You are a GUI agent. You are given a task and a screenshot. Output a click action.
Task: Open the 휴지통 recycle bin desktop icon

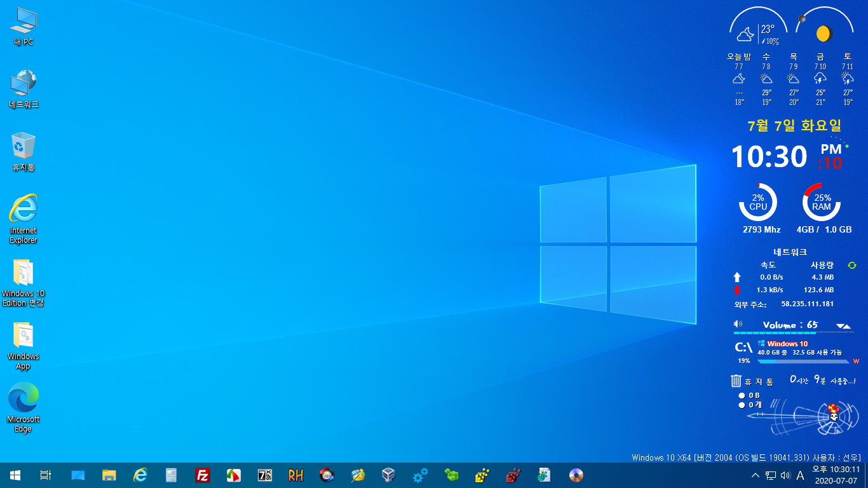[x=24, y=152]
